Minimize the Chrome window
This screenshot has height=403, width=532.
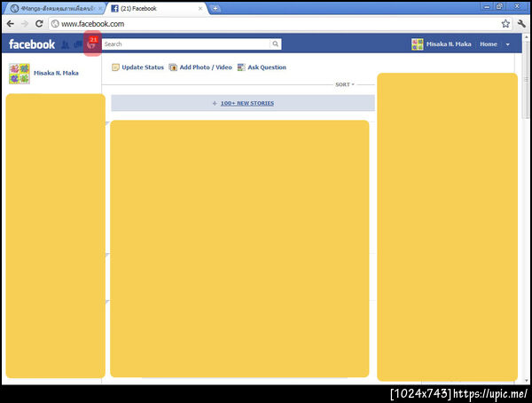pyautogui.click(x=487, y=6)
